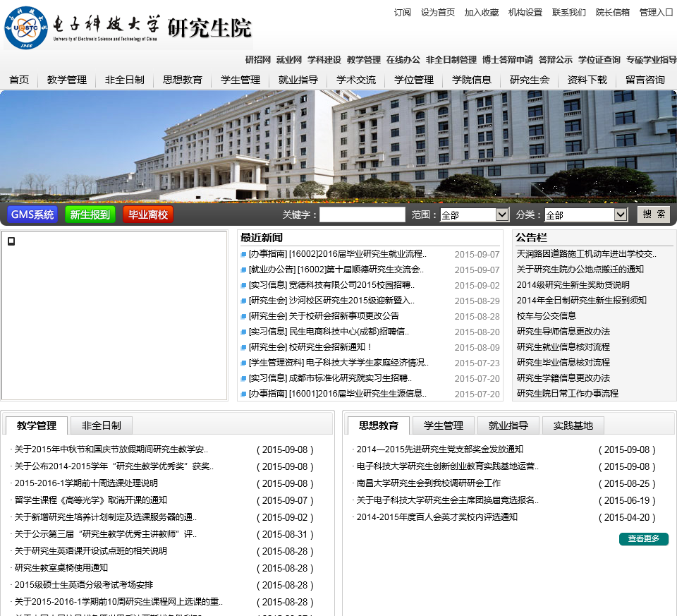This screenshot has width=677, height=616.
Task: Click the 机构设置 link
Action: click(525, 13)
